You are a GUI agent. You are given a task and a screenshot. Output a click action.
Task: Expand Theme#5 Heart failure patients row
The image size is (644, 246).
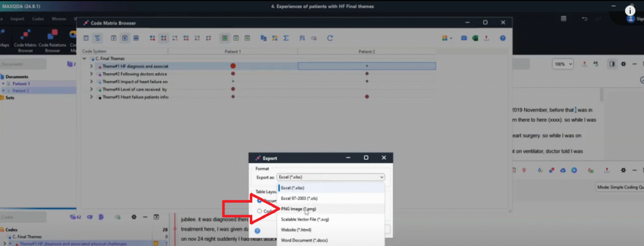pyautogui.click(x=92, y=97)
